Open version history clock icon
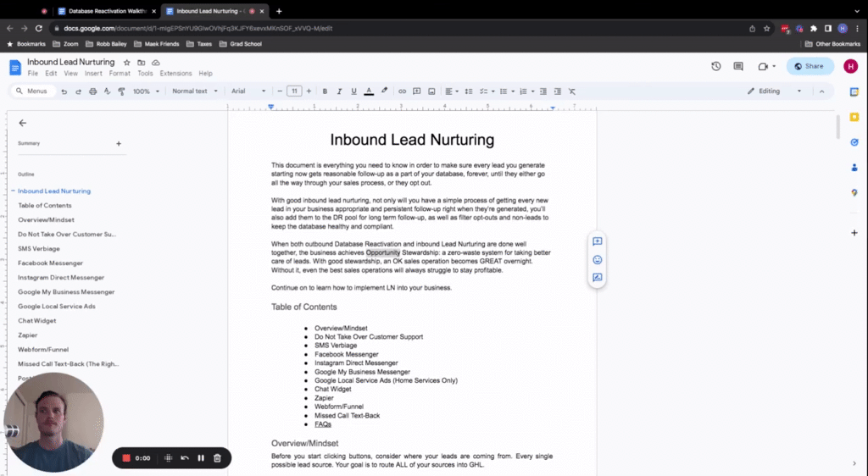Screen dimensions: 868x476 point(715,66)
